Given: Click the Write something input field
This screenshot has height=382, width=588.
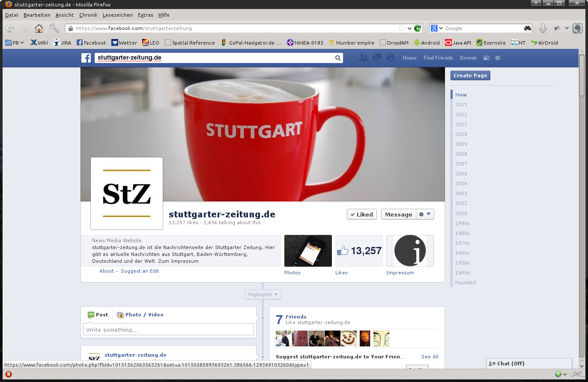Looking at the screenshot, I should click(168, 330).
